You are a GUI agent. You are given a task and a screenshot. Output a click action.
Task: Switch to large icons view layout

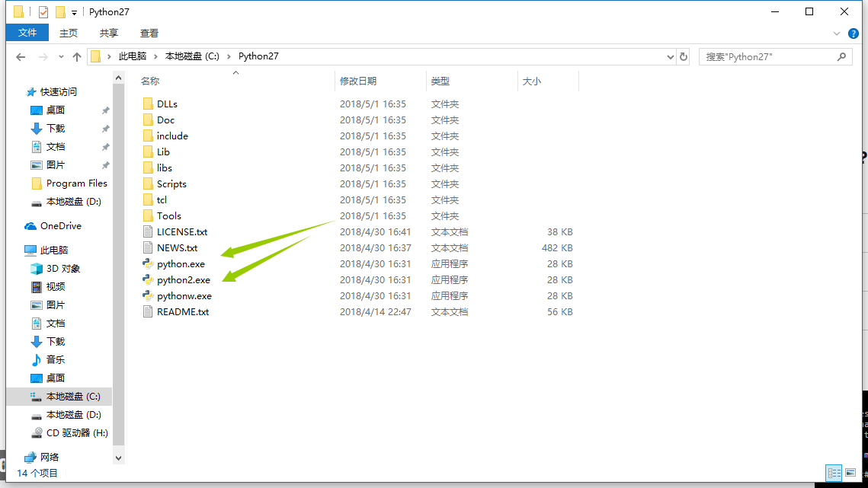(850, 473)
